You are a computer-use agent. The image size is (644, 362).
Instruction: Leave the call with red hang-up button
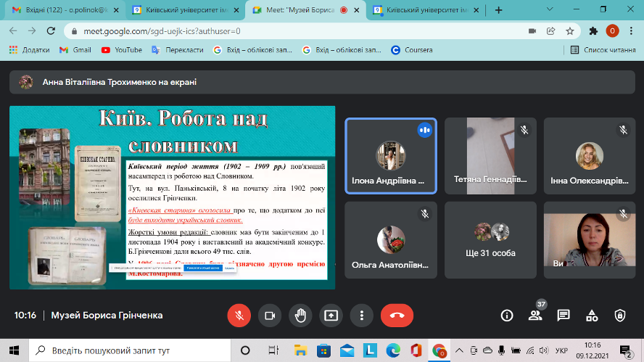click(x=397, y=316)
